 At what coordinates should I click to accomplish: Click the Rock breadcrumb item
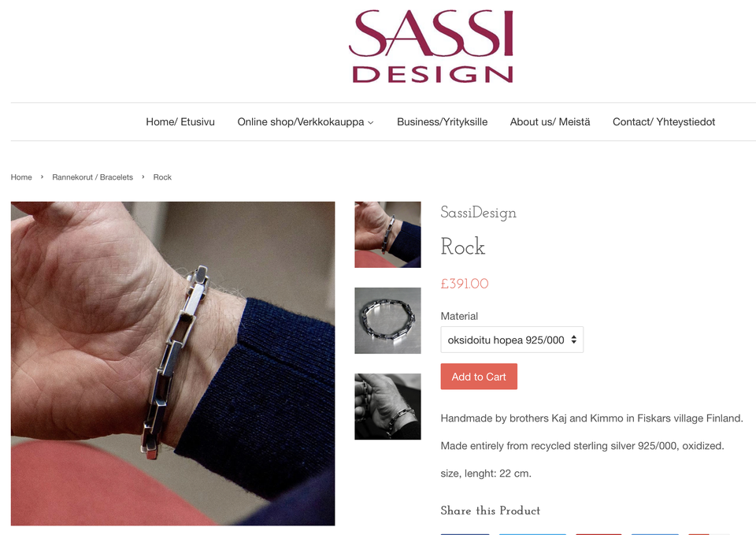pyautogui.click(x=162, y=177)
